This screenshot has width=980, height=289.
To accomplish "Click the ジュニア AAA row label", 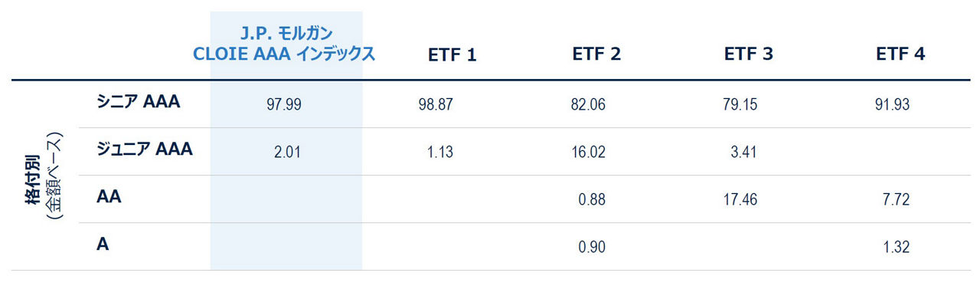I will pyautogui.click(x=145, y=149).
